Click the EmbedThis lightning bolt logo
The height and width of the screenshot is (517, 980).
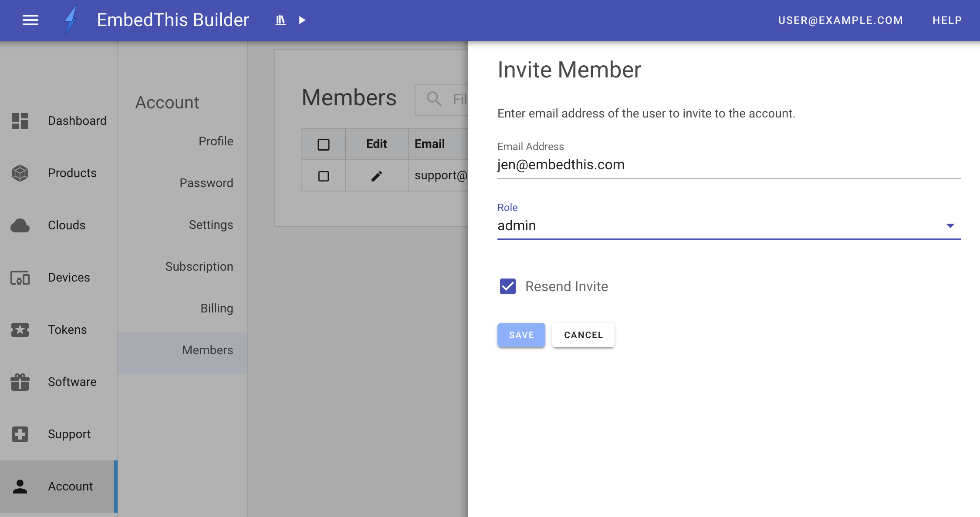tap(71, 20)
